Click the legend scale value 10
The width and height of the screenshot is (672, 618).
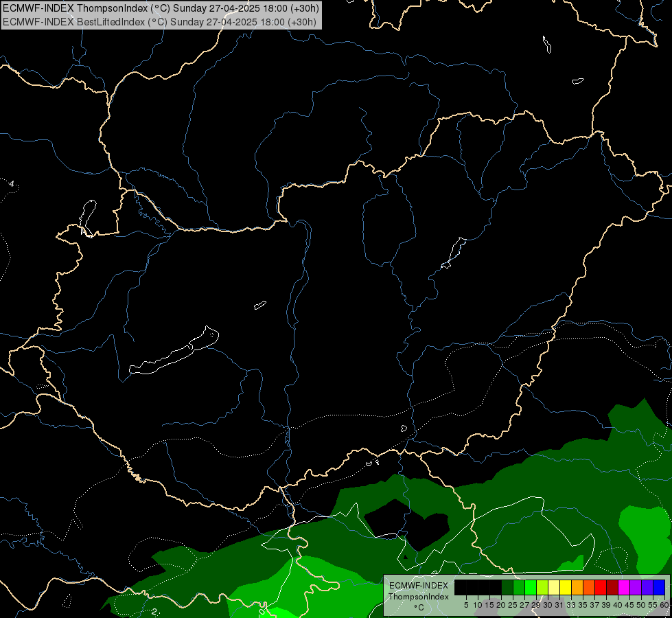click(x=478, y=605)
